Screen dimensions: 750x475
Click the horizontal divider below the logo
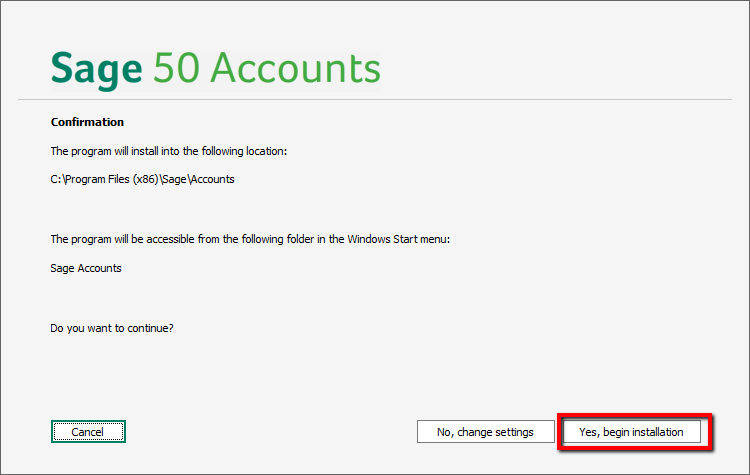pyautogui.click(x=375, y=99)
